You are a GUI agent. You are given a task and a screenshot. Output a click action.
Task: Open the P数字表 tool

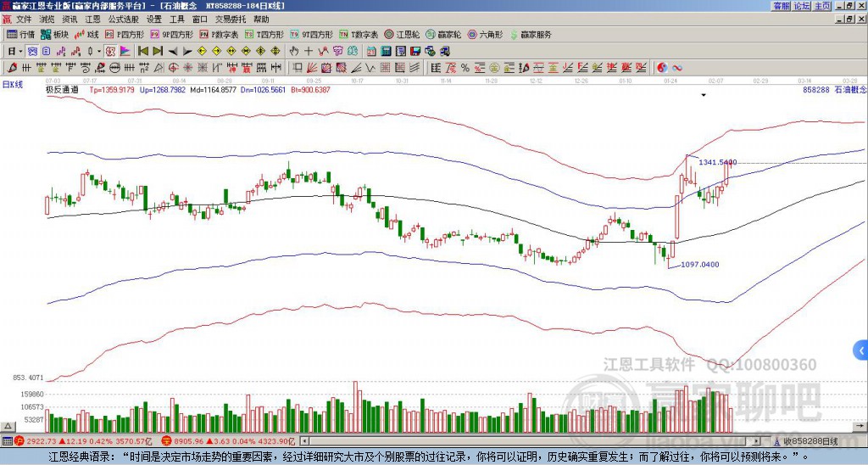pyautogui.click(x=219, y=34)
